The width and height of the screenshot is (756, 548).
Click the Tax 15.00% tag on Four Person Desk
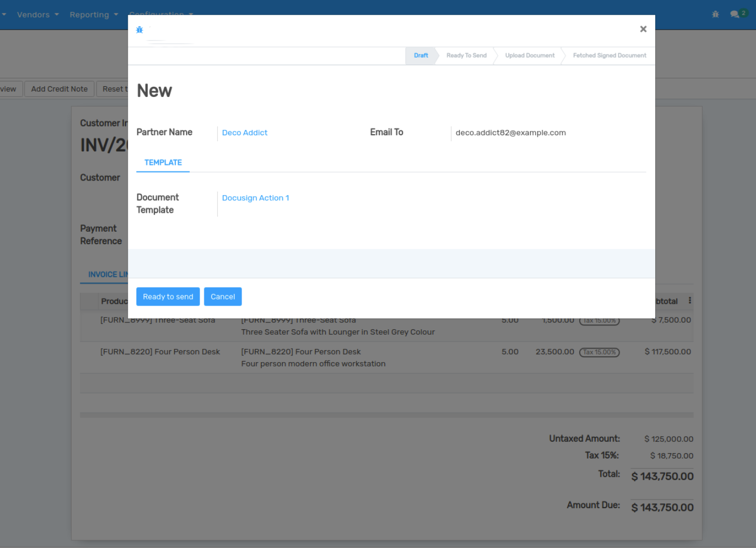599,352
